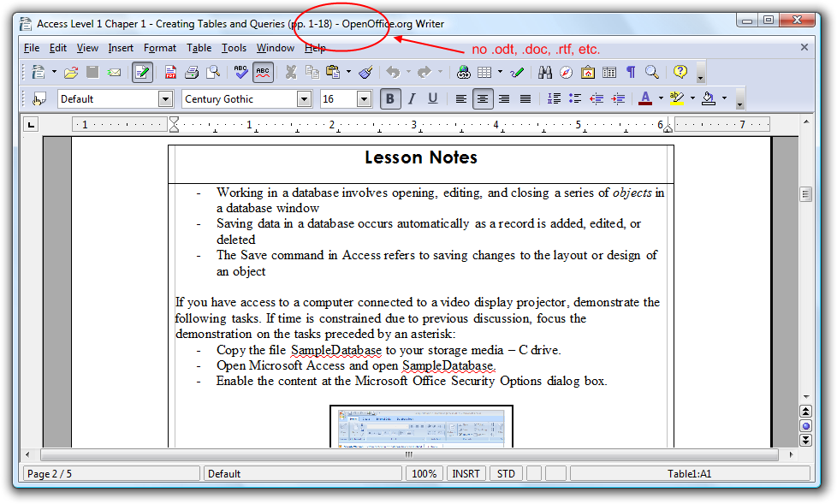Toggle Bold formatting
This screenshot has width=837, height=504.
click(x=390, y=99)
